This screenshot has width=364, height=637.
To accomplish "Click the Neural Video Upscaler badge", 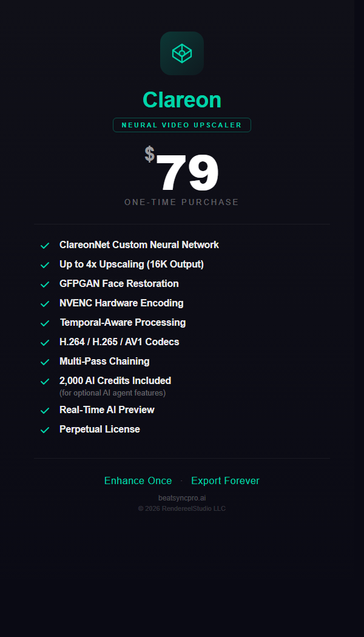I will pyautogui.click(x=182, y=125).
